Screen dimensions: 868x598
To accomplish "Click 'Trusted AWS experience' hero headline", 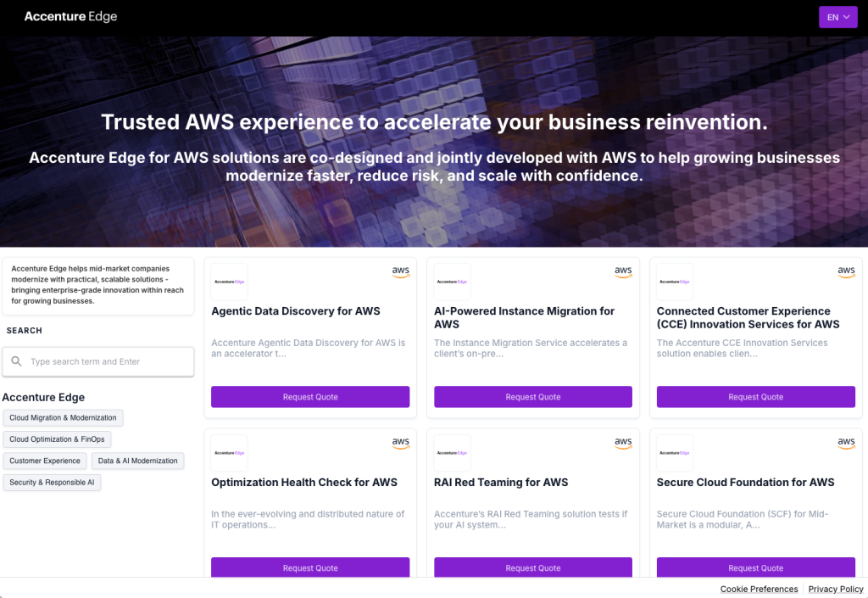I will pos(434,122).
